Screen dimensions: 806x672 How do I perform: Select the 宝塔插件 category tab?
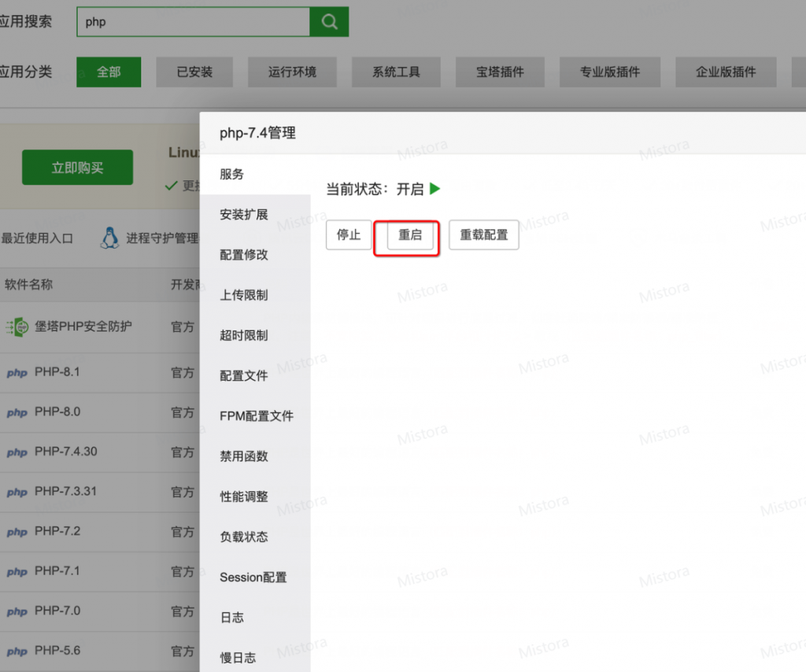500,72
